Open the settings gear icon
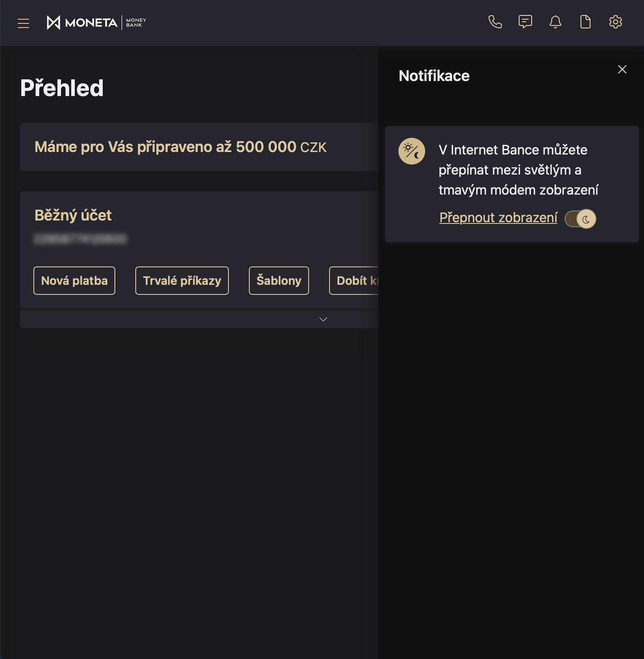The width and height of the screenshot is (644, 659). click(615, 22)
